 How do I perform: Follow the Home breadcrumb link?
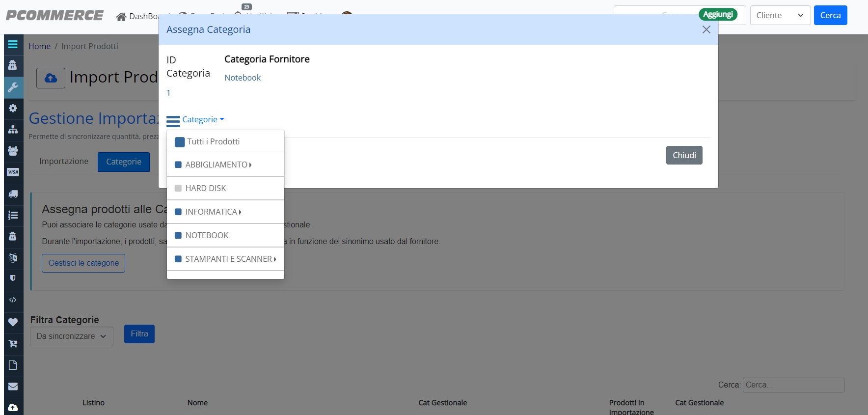tap(39, 46)
